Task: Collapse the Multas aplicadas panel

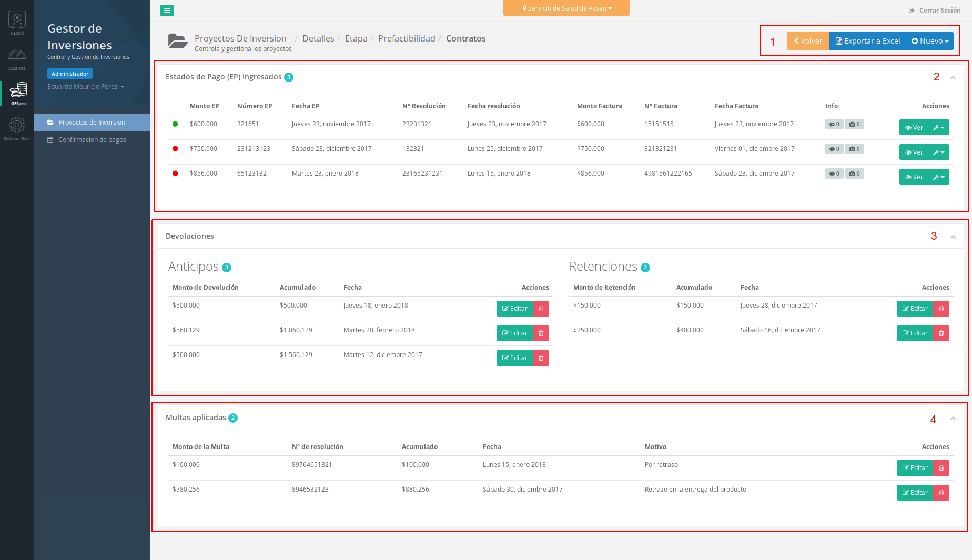Action: tap(953, 419)
